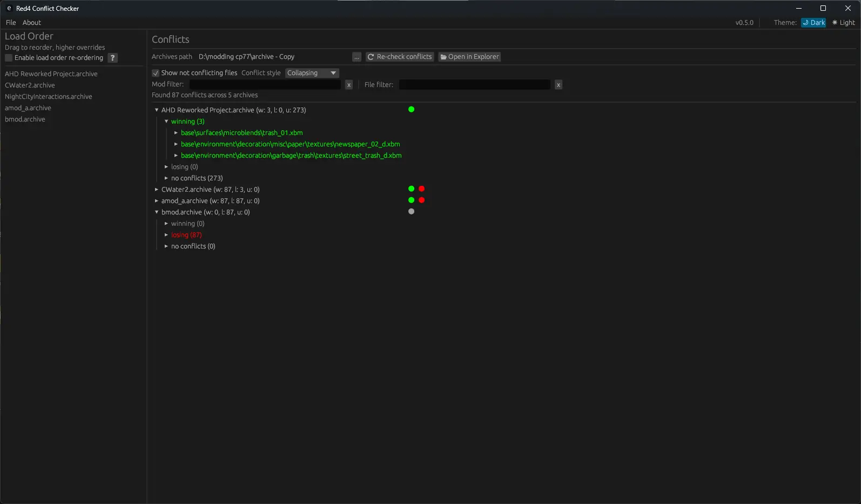This screenshot has height=504, width=861.
Task: Expand the street_trash_d.xbm file entry
Action: (176, 155)
